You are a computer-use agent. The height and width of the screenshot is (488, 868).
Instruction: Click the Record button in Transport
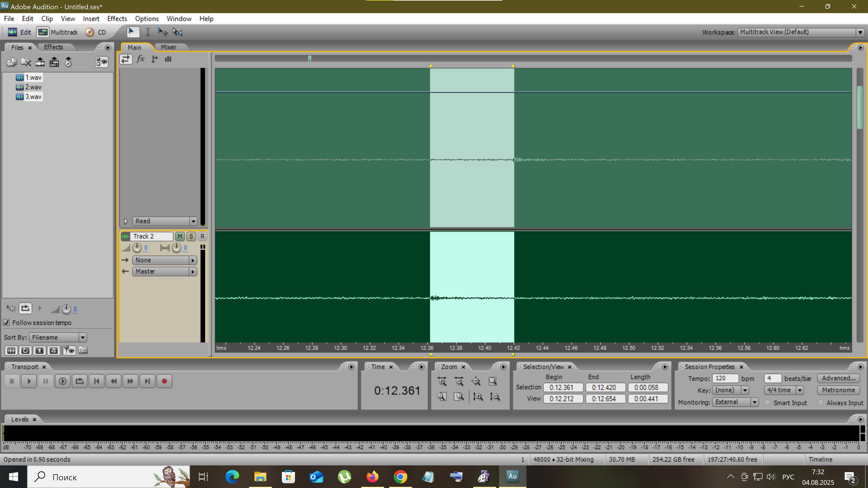click(x=164, y=381)
